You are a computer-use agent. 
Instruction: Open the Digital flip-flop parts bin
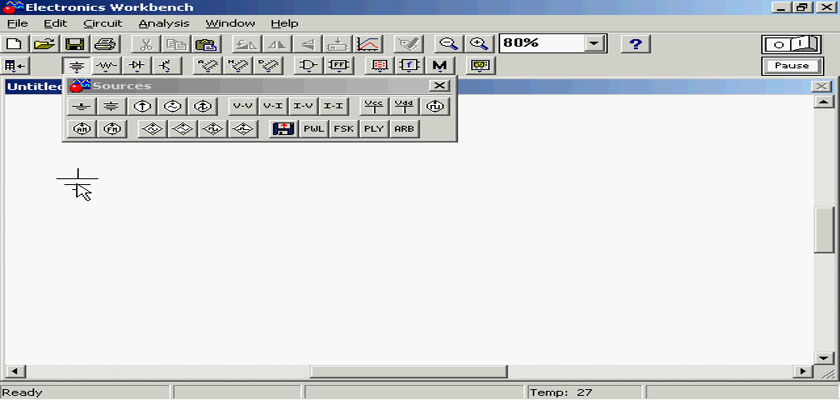338,65
